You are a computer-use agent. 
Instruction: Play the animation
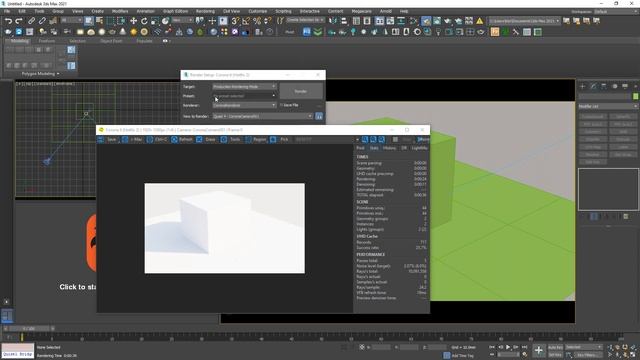(508, 347)
